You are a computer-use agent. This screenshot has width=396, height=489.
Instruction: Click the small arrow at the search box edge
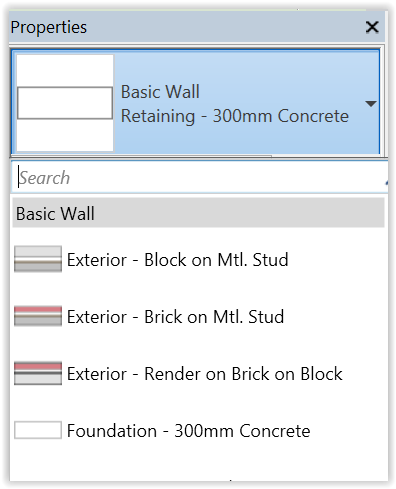(386, 182)
